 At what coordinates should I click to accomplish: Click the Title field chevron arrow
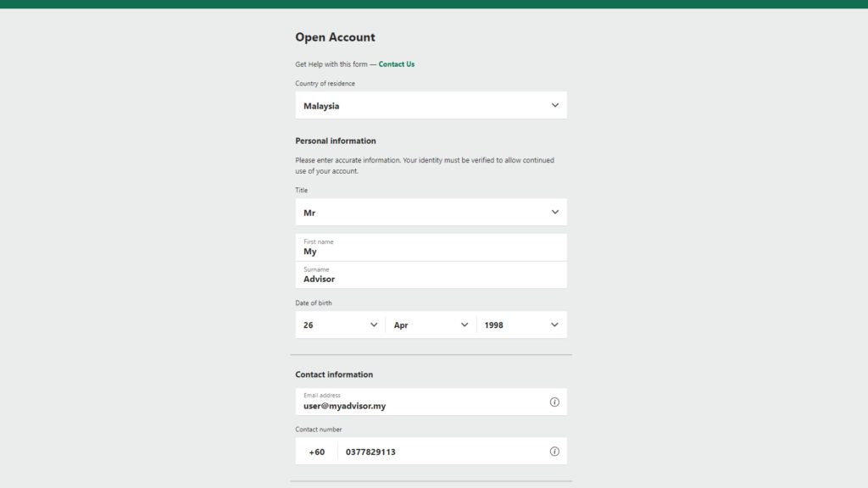pyautogui.click(x=554, y=212)
